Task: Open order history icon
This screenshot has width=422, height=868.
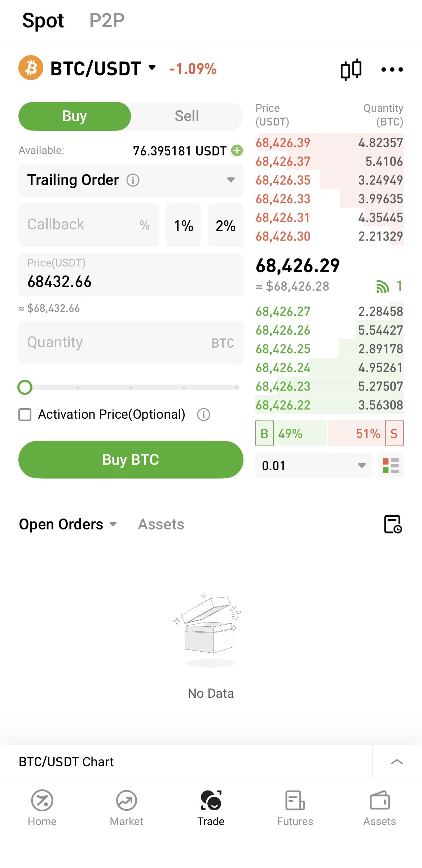Action: pyautogui.click(x=392, y=524)
